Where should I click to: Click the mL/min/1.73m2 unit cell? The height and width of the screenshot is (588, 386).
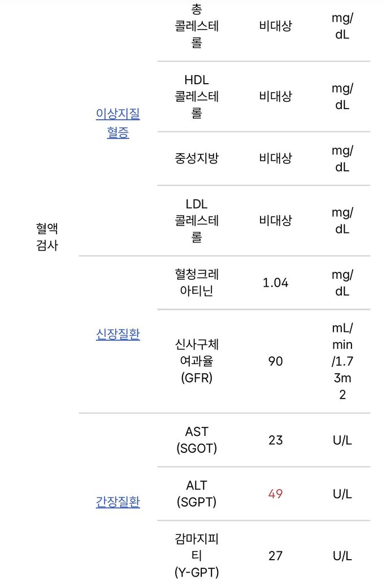click(342, 361)
